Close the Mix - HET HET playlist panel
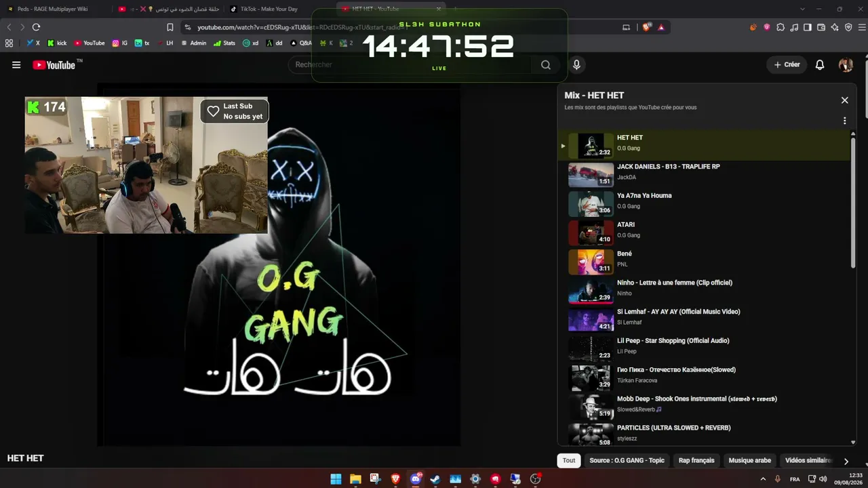Viewport: 868px width, 488px height. (x=844, y=100)
